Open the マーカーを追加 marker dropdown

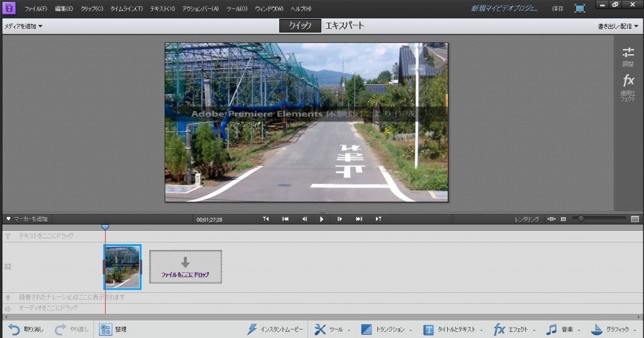(27, 219)
